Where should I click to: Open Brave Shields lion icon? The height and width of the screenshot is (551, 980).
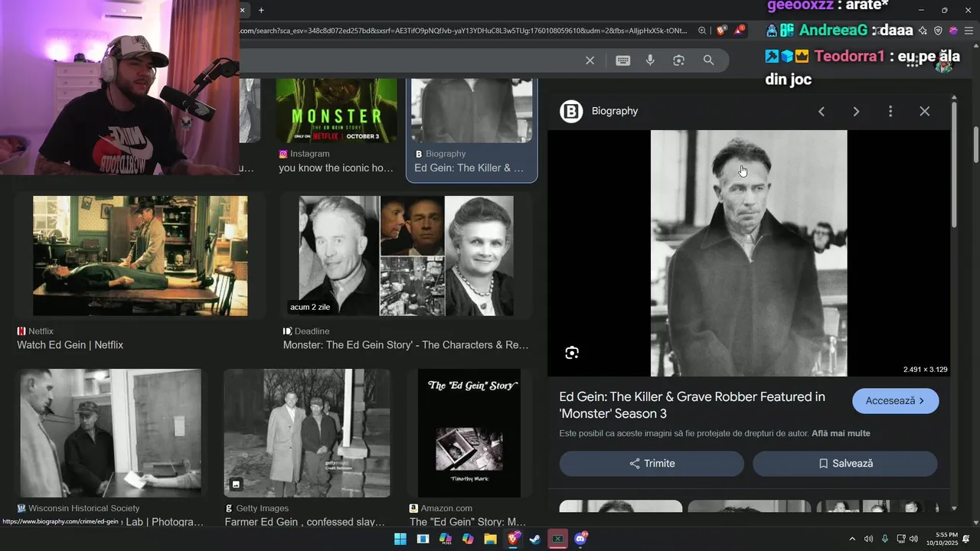point(721,31)
